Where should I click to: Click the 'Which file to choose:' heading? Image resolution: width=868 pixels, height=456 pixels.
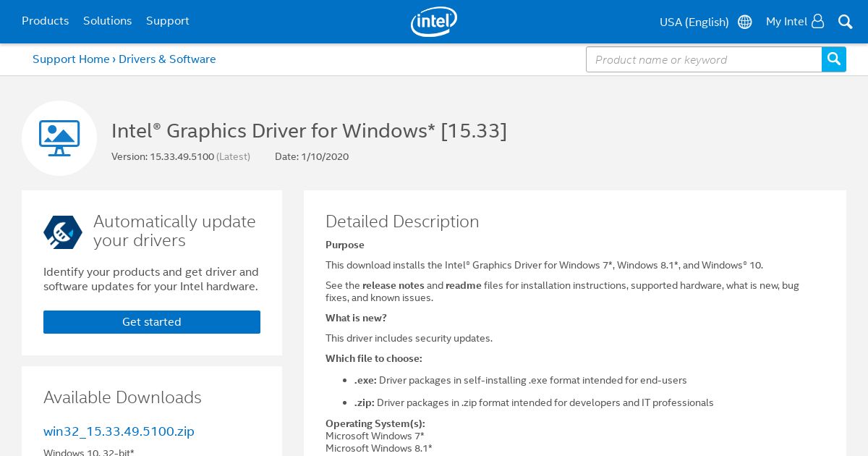[374, 358]
